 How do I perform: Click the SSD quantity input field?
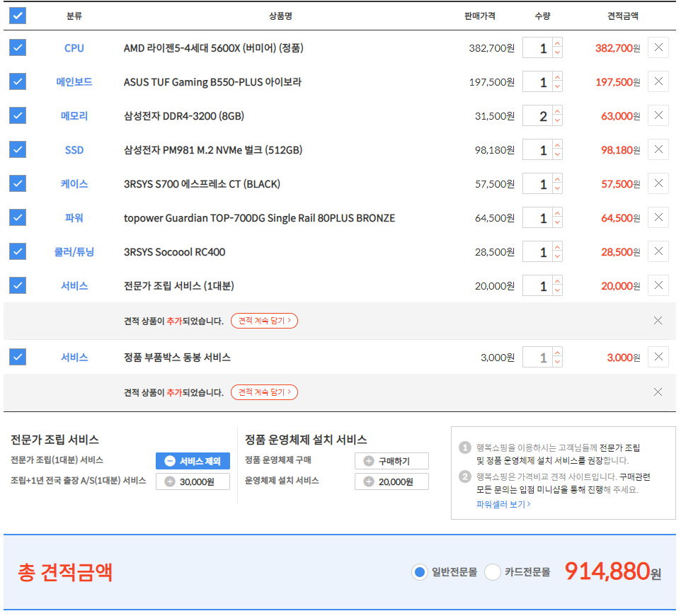click(538, 150)
